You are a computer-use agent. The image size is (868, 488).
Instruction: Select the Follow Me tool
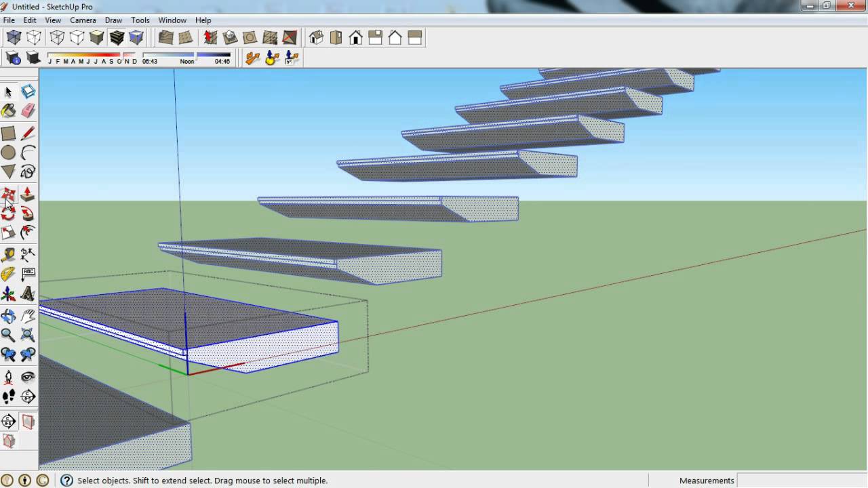pos(28,213)
